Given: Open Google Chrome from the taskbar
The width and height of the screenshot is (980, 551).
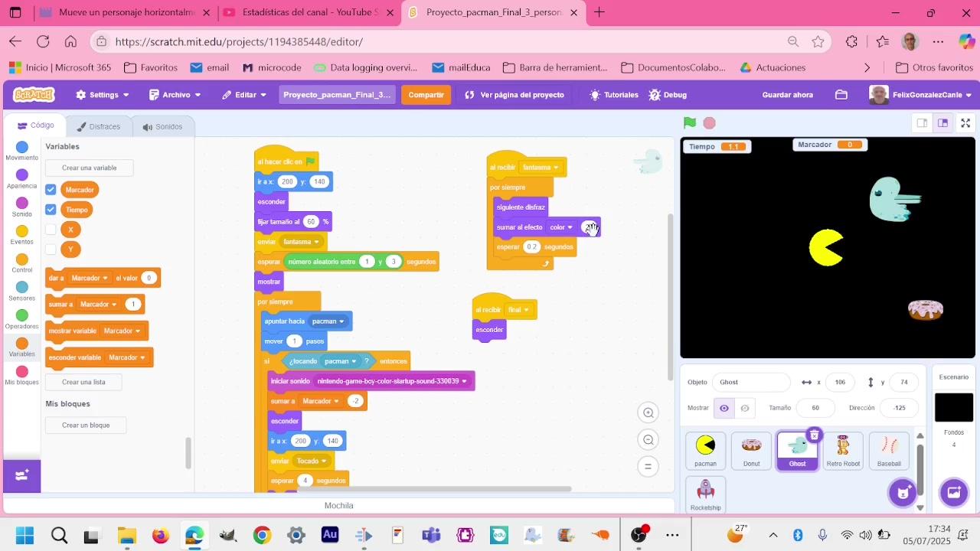Looking at the screenshot, I should (262, 535).
